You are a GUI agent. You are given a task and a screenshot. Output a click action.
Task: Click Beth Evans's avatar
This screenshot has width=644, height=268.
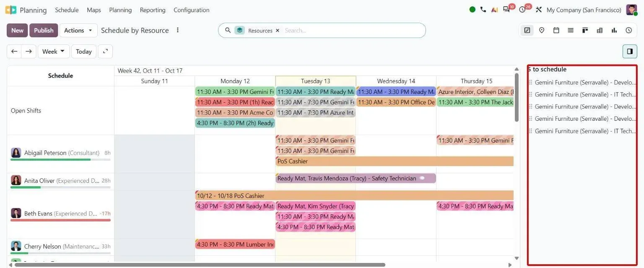pyautogui.click(x=16, y=213)
